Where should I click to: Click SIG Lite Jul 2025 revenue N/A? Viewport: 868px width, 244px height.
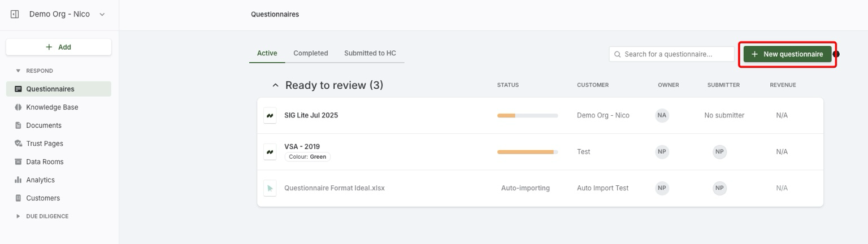tap(782, 115)
